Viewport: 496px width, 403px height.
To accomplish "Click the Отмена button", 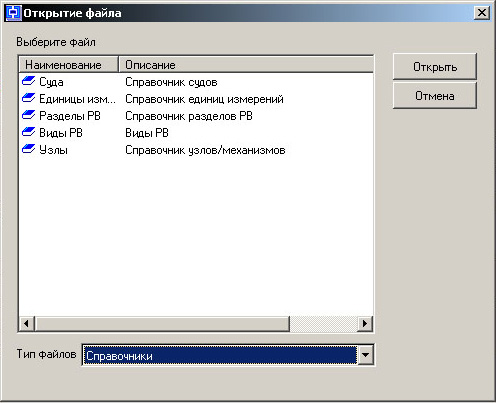I will 435,96.
